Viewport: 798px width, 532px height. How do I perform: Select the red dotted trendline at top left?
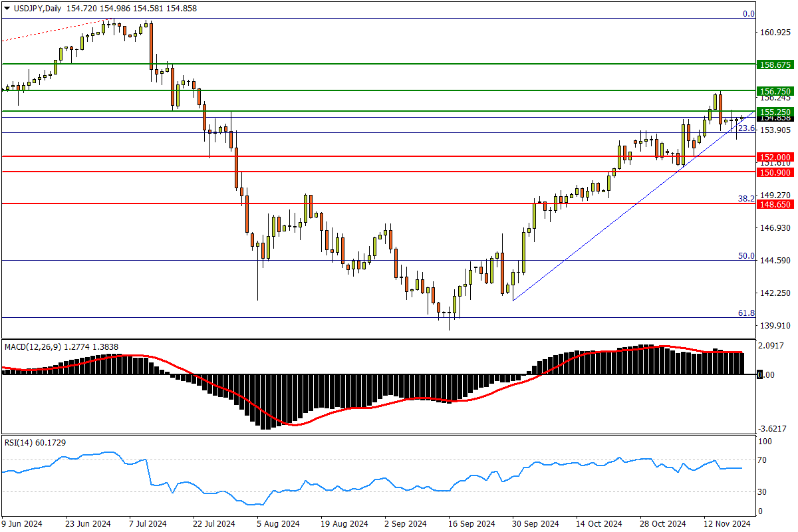[53, 31]
